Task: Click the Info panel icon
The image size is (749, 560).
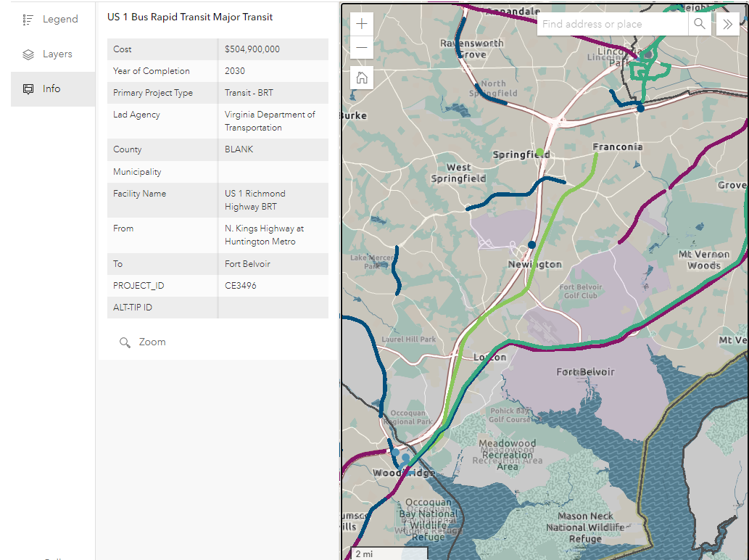Action: (28, 88)
